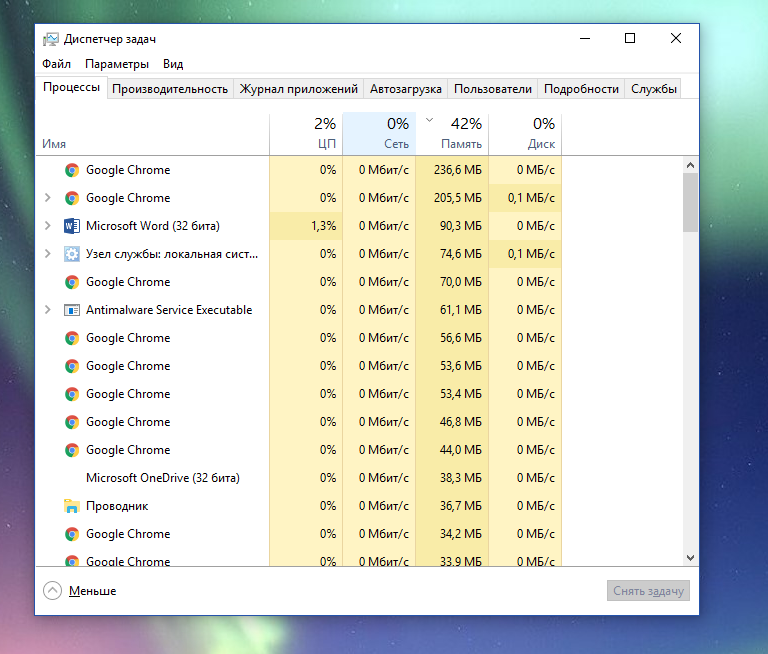Click Chrome icon of 53,4 МБ row

[x=72, y=394]
